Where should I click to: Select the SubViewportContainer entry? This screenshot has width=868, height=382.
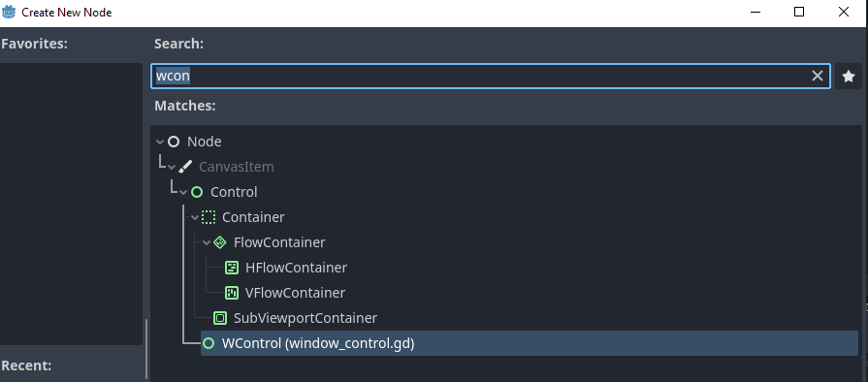point(305,318)
